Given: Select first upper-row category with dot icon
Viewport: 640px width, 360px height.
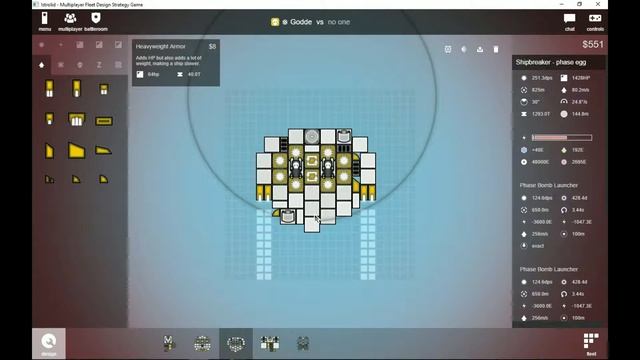Looking at the screenshot, I should (x=42, y=45).
